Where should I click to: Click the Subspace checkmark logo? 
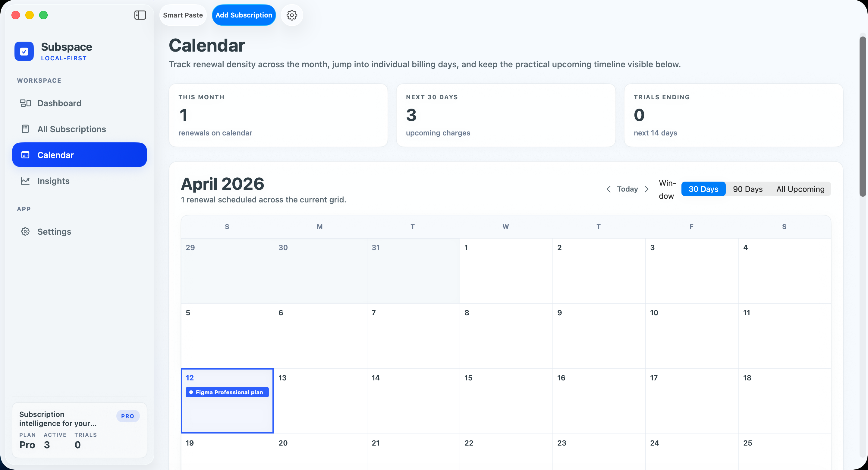(24, 51)
